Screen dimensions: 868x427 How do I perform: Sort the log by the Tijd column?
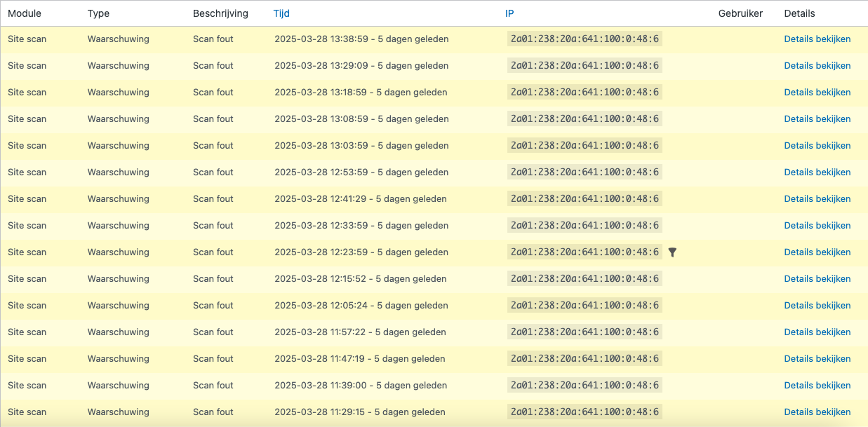pyautogui.click(x=281, y=13)
